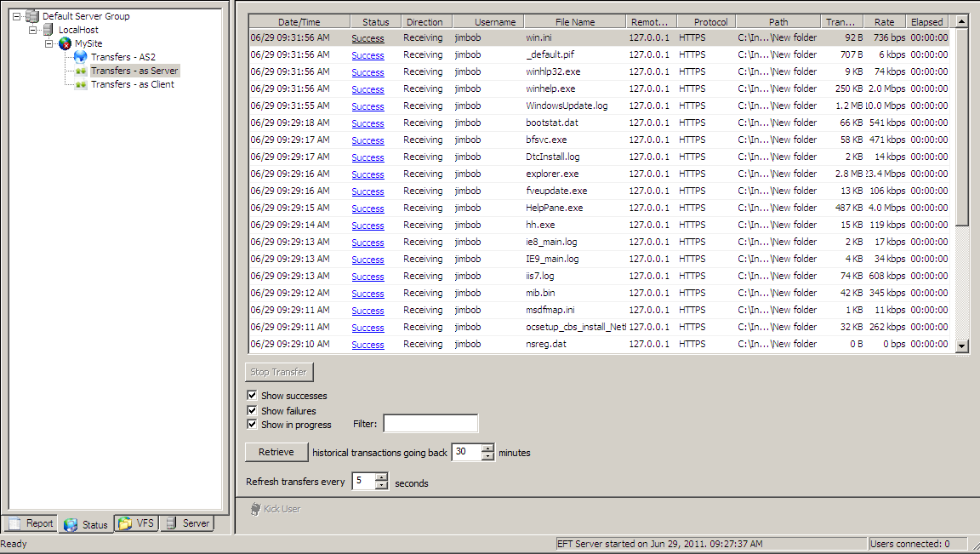Switch to the Report tab
Viewport: 980px width, 554px height.
click(30, 523)
